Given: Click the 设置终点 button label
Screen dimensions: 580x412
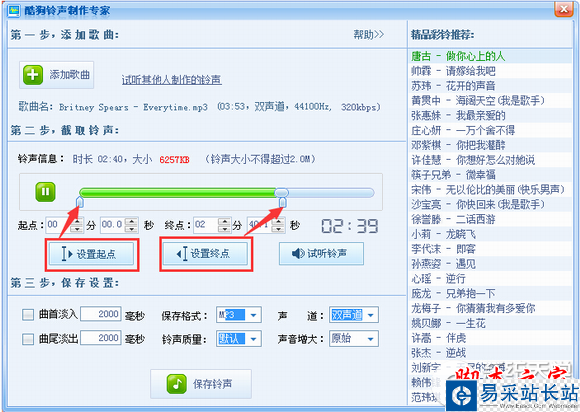Looking at the screenshot, I should pos(210,254).
